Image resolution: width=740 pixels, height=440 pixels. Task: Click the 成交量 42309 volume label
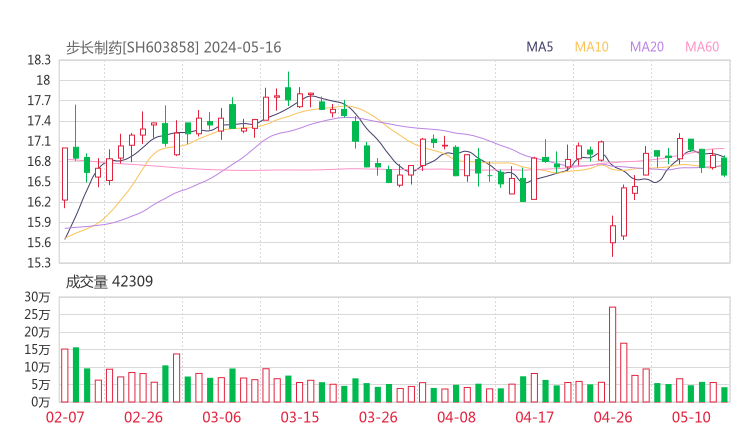[109, 282]
